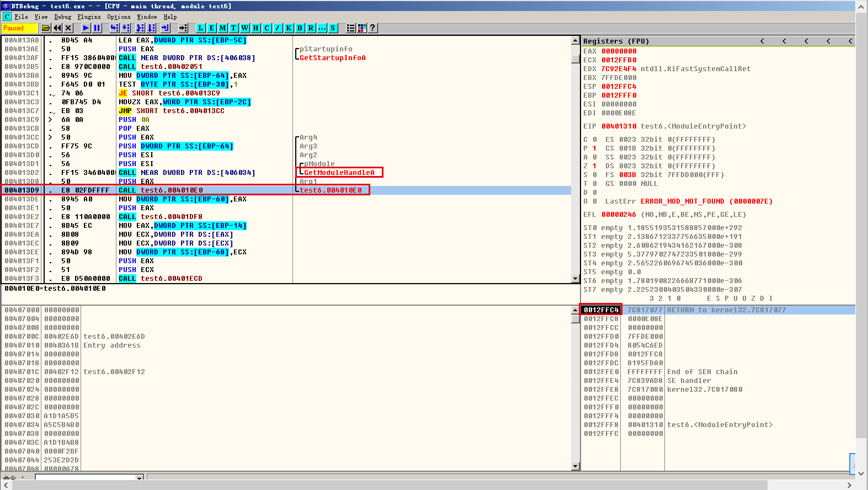Show Breakpoints window via the B button
The width and height of the screenshot is (868, 490).
click(300, 28)
